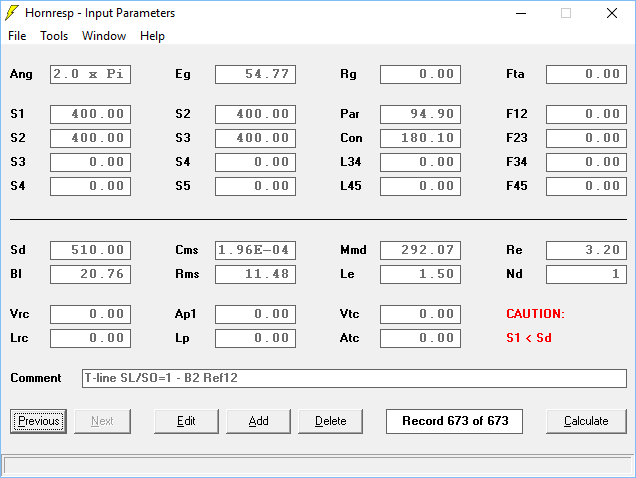Image resolution: width=636 pixels, height=478 pixels.
Task: Click the Cms field 1.96E-04
Action: point(256,250)
